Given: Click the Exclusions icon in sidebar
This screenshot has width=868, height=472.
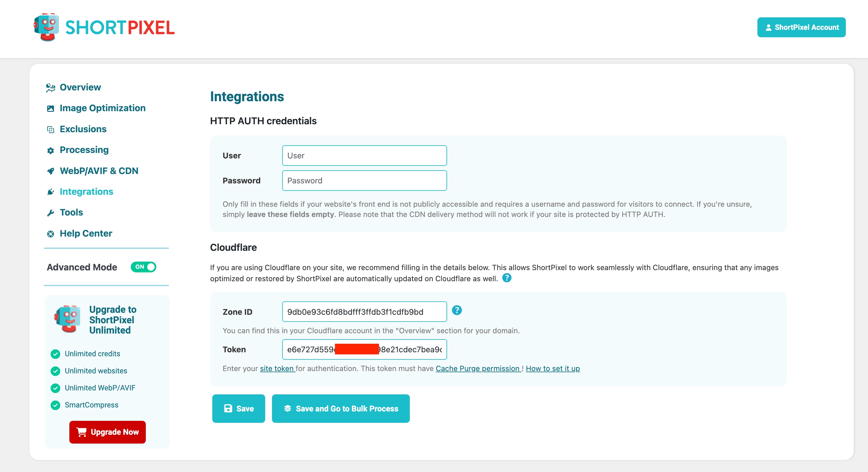Looking at the screenshot, I should [51, 129].
